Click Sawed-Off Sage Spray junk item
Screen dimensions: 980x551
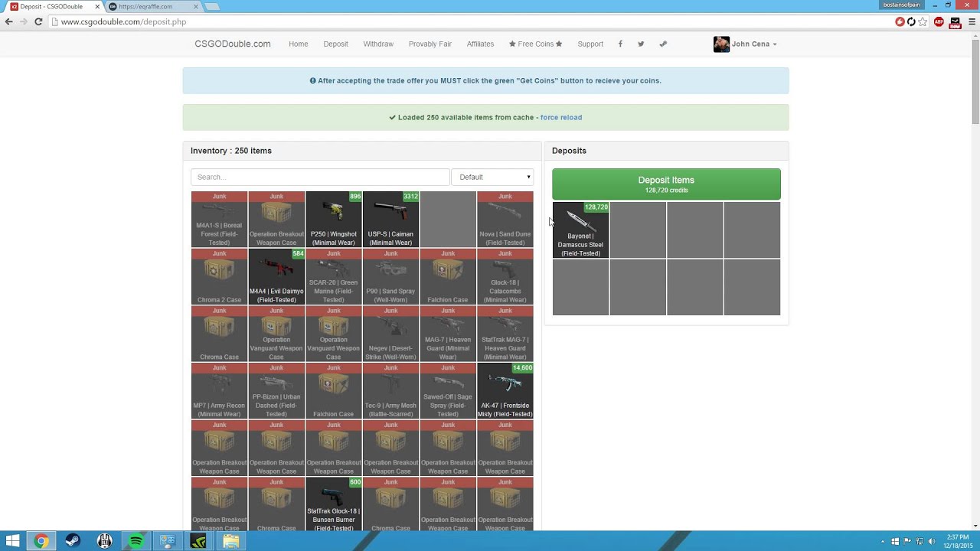[448, 391]
